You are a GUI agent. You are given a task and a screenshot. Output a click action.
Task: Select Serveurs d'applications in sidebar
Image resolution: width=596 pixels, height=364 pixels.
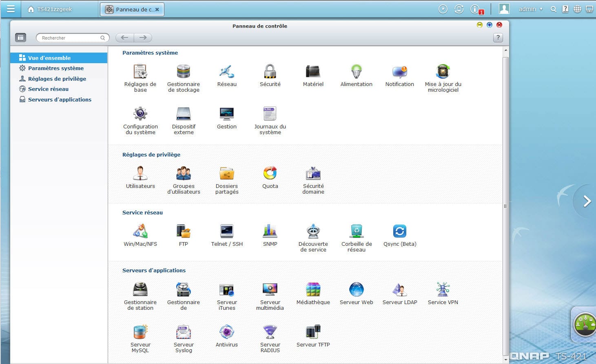pos(59,99)
